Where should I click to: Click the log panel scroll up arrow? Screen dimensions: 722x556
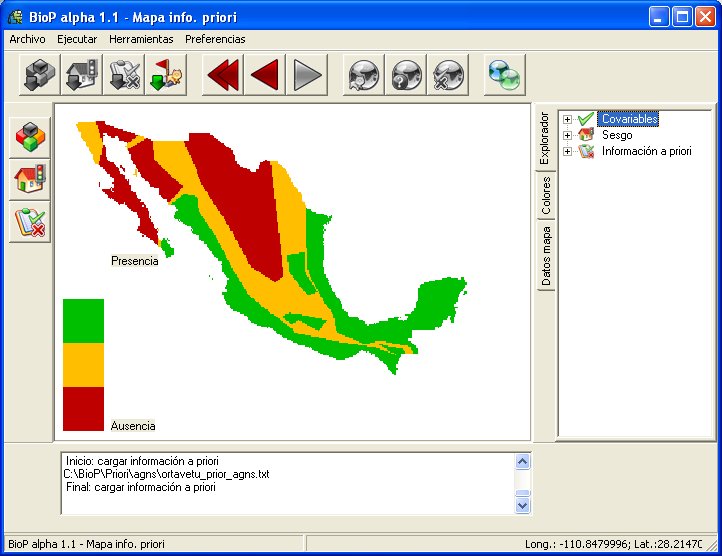pyautogui.click(x=523, y=462)
